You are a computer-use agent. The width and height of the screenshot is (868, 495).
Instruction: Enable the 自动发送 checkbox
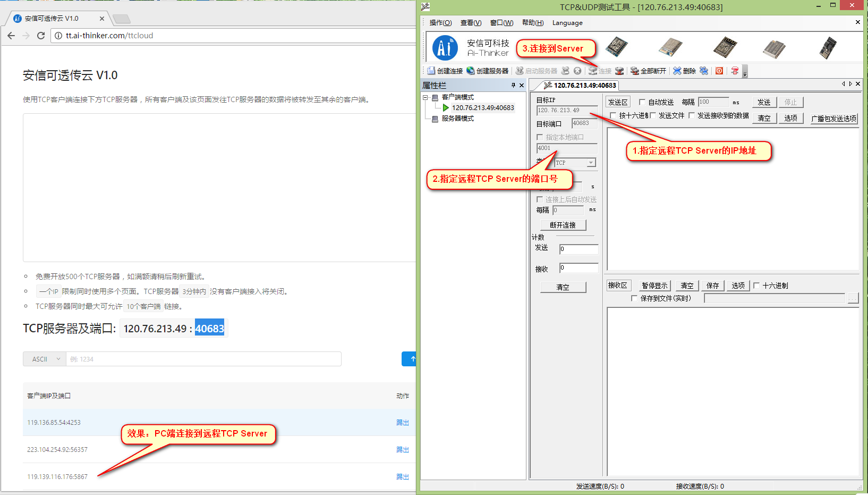point(642,102)
